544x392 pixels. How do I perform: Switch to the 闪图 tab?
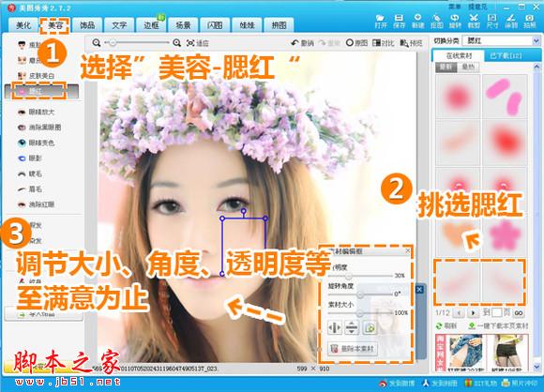[x=215, y=25]
